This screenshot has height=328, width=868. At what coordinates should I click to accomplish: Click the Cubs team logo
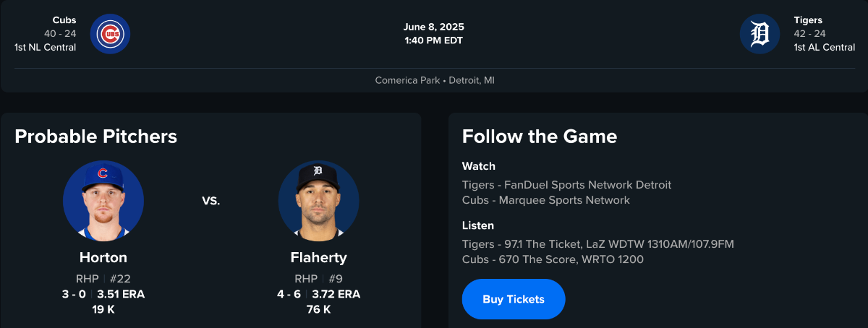110,34
